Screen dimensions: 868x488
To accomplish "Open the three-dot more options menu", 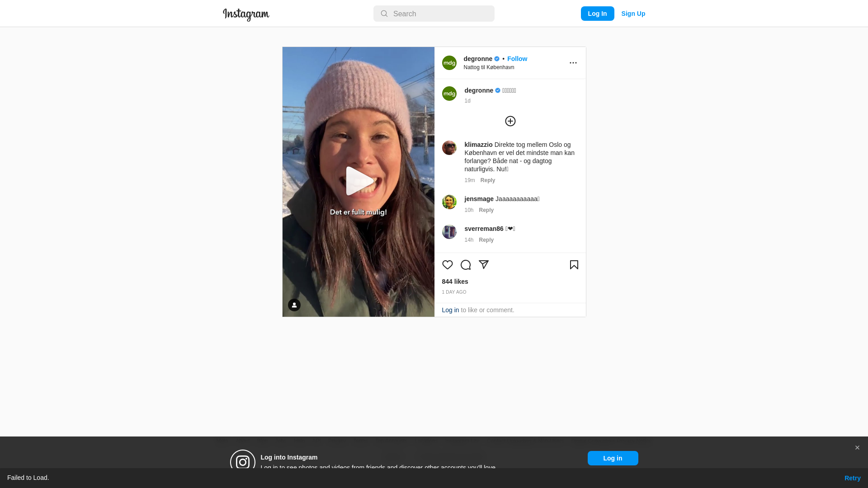I will 573,63.
